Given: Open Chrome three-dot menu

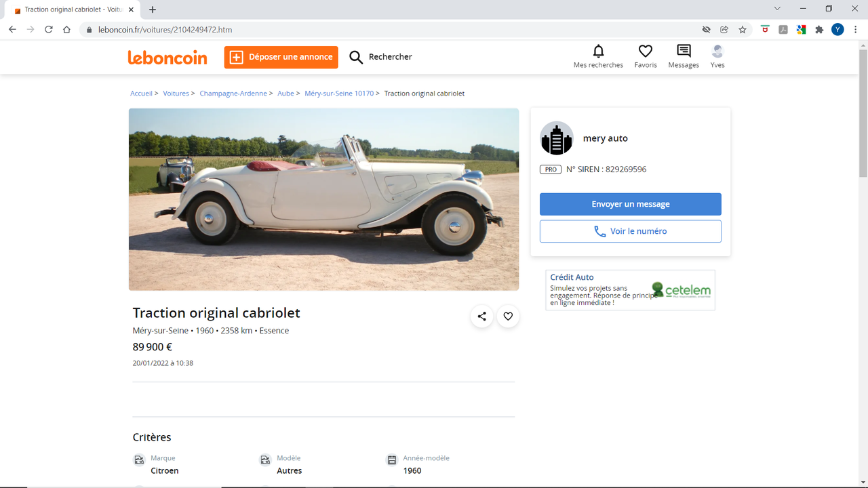Looking at the screenshot, I should coord(856,30).
